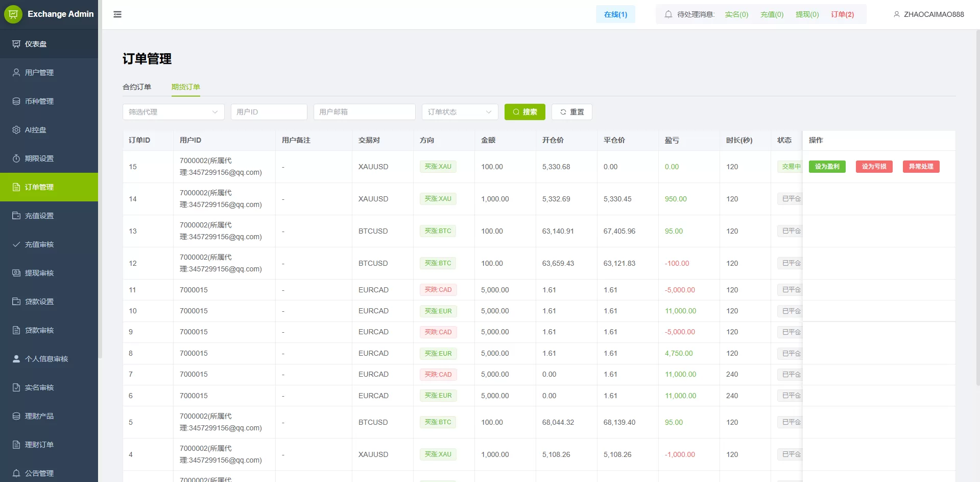
Task: Click the 用户邮箱 email input field
Action: click(364, 112)
